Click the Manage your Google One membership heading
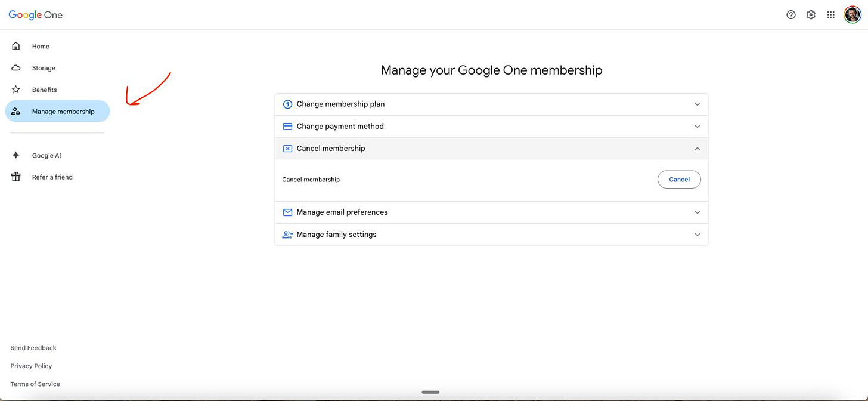 click(491, 70)
